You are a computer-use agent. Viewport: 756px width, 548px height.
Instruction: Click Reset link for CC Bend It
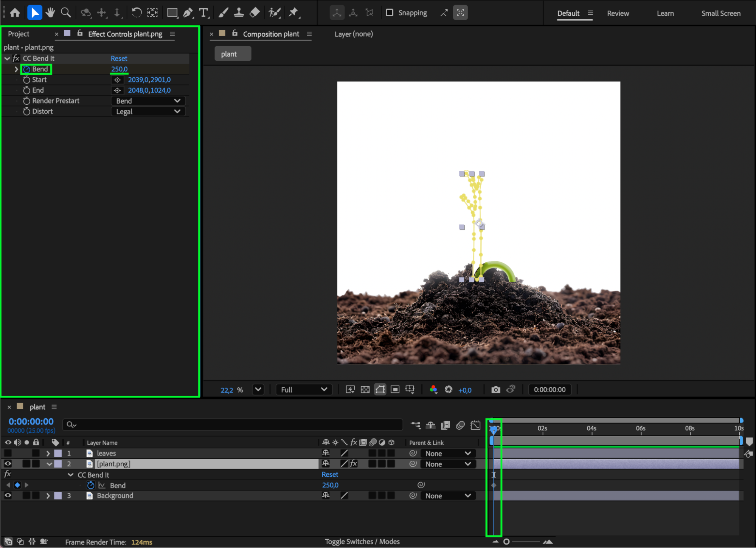(119, 59)
